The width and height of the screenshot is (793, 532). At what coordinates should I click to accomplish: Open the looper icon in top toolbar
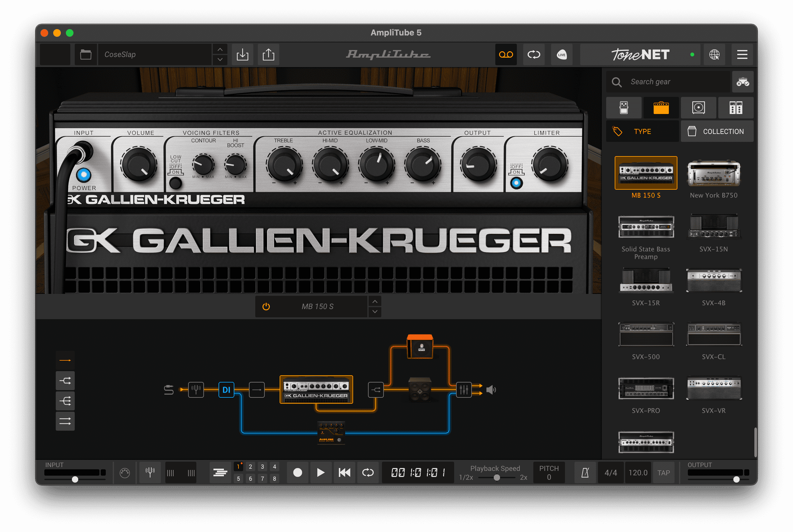533,54
